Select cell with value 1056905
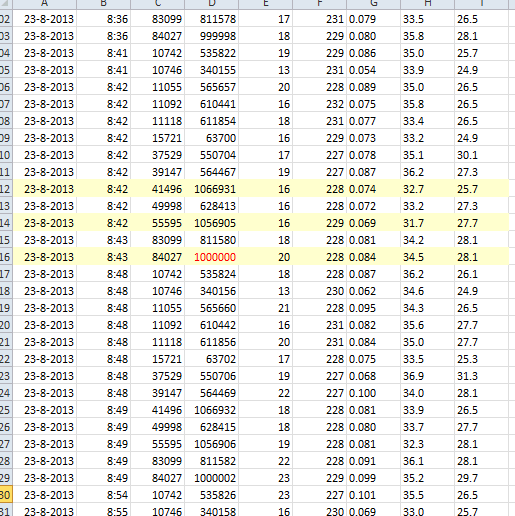The image size is (515, 516). coord(211,223)
